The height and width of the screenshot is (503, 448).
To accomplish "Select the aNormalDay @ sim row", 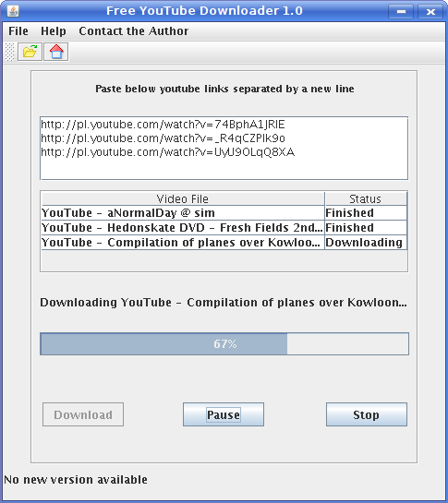I will [224, 213].
